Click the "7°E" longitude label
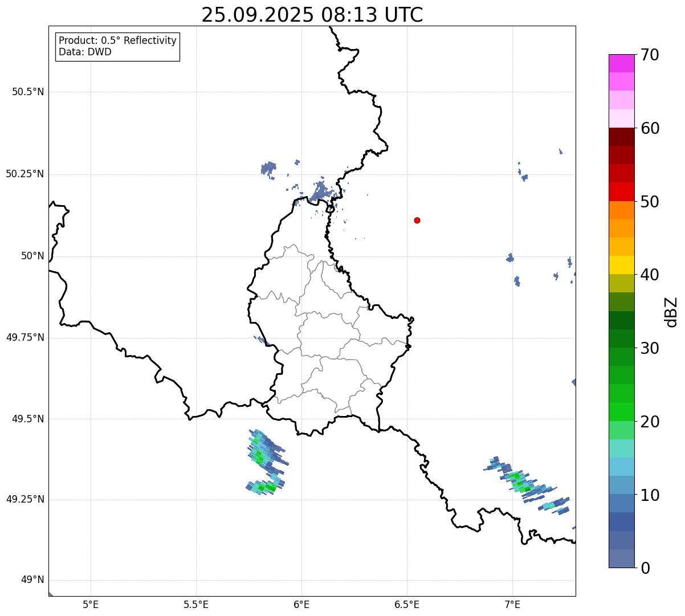This screenshot has height=616, width=685. (512, 605)
